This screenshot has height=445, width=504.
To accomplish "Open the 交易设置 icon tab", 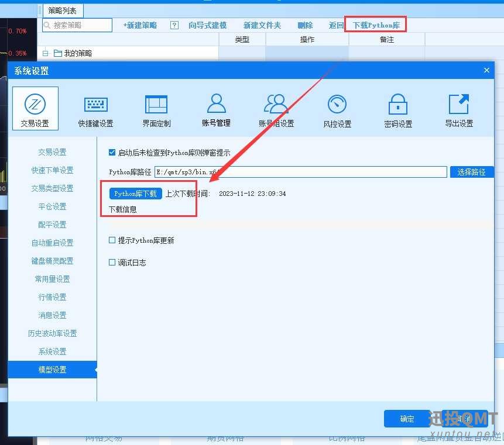I will (x=35, y=108).
